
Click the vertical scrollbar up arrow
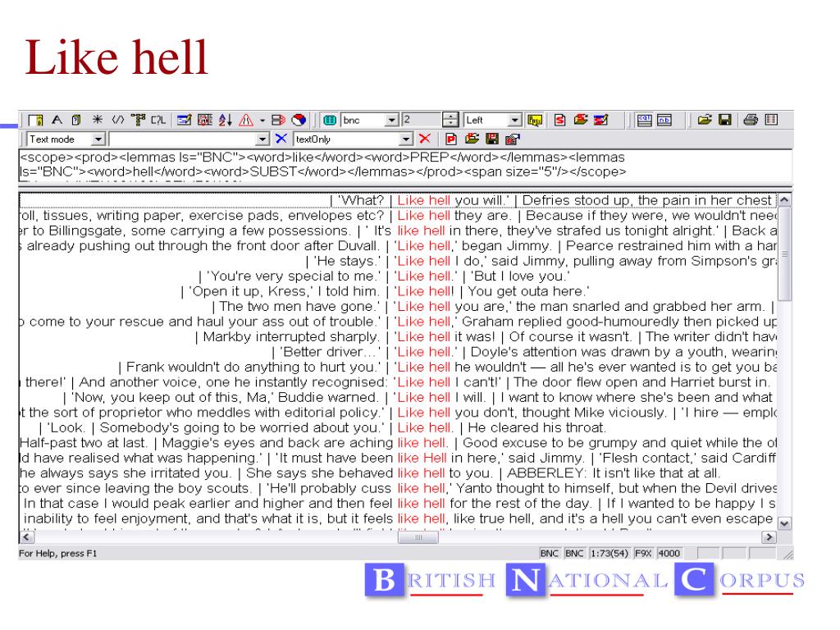coord(784,200)
